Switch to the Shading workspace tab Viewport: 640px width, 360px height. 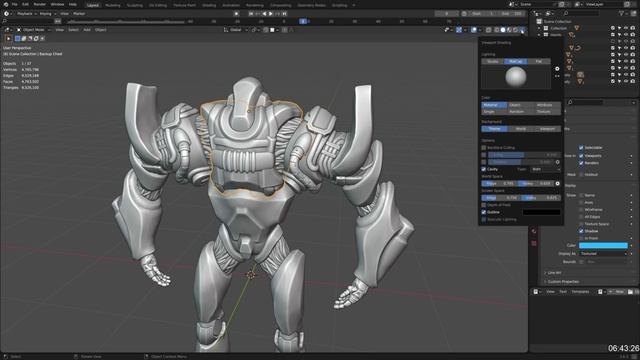click(x=209, y=5)
